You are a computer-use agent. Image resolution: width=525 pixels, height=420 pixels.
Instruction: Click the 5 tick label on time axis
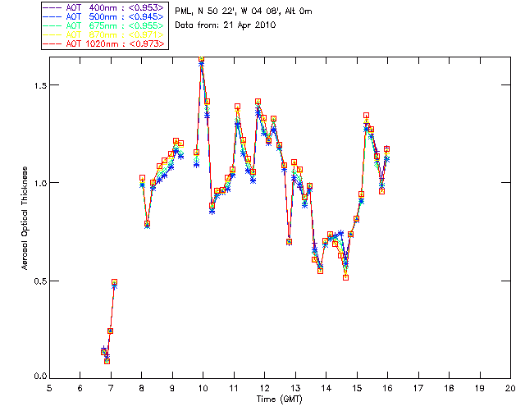(49, 388)
